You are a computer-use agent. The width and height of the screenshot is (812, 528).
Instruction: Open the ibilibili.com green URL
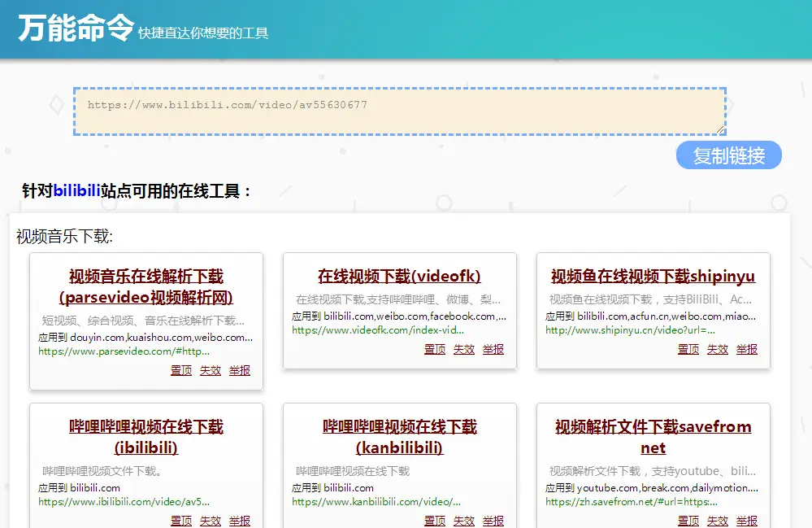pos(124,502)
